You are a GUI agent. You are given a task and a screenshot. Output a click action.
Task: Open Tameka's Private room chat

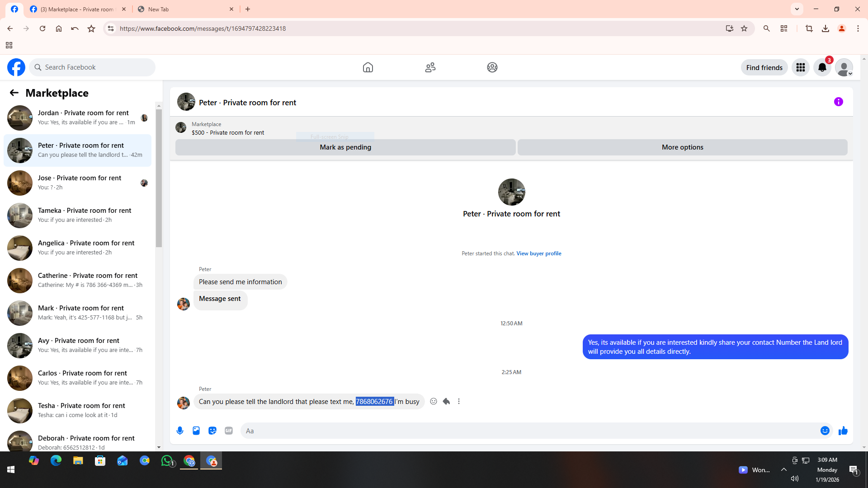coord(78,215)
